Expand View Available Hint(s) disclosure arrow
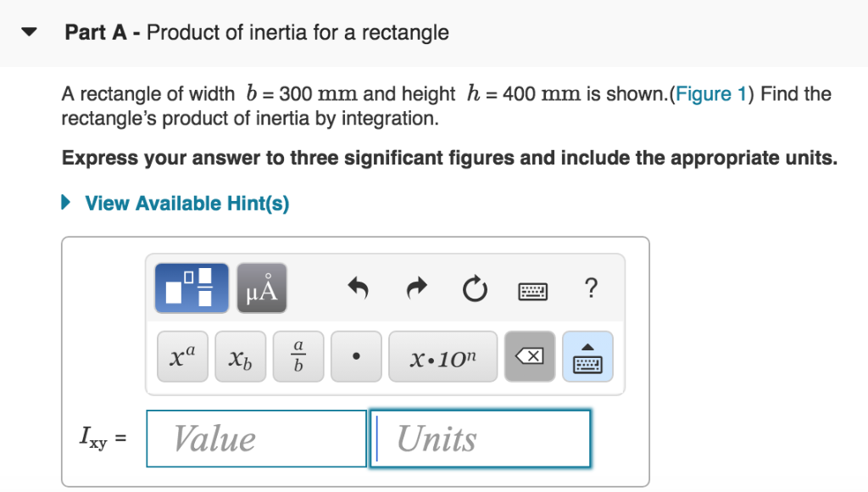The width and height of the screenshot is (868, 492). point(65,203)
